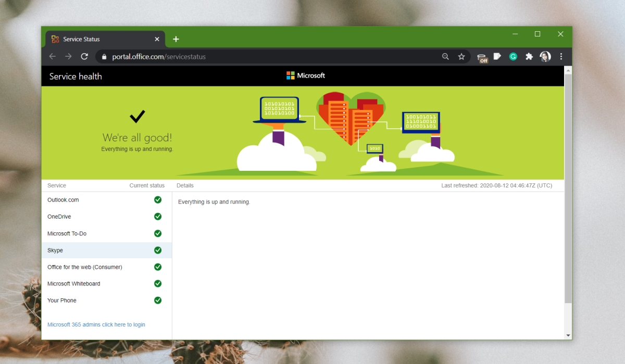
Task: Click inside the address bar
Action: click(208, 56)
